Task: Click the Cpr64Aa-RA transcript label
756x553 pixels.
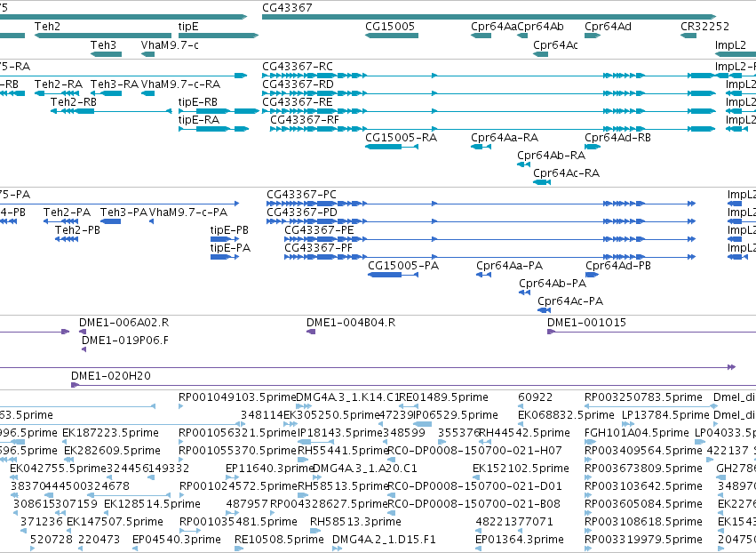Action: [x=505, y=138]
